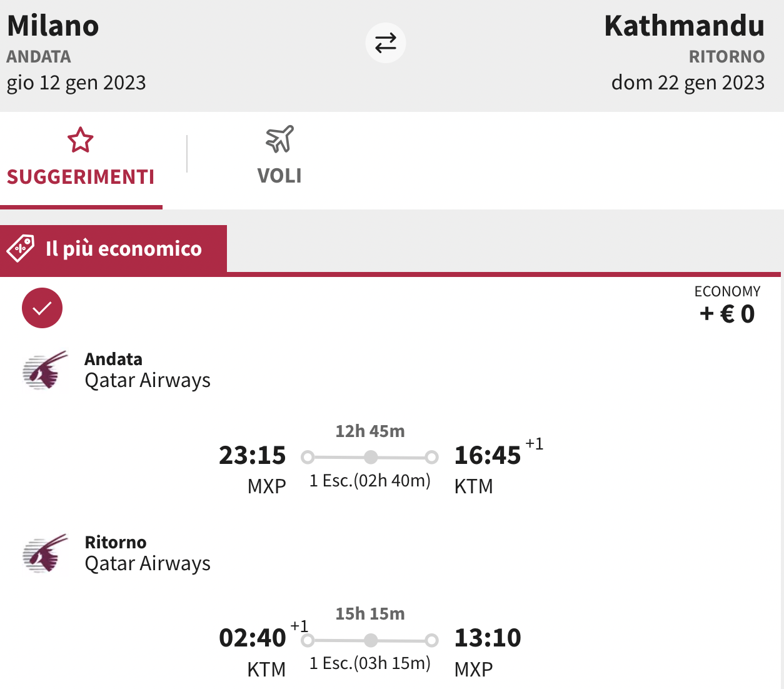Open Il più economico banner
Viewport: 784px width, 689px height.
point(113,249)
